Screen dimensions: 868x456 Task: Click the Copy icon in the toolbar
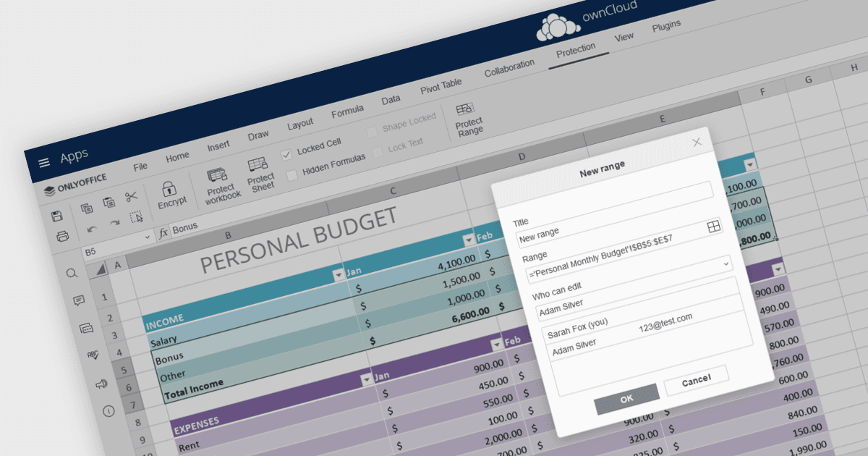[x=87, y=208]
